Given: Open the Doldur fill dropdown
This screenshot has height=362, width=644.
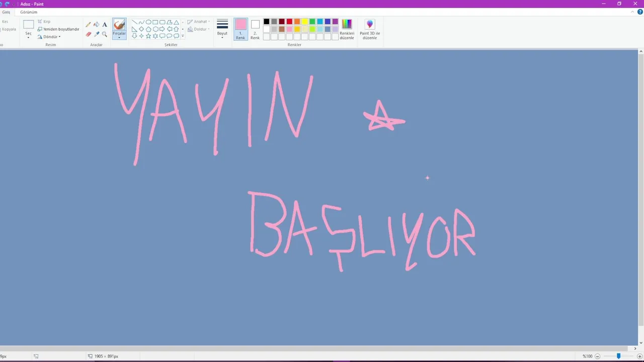Looking at the screenshot, I should [199, 29].
